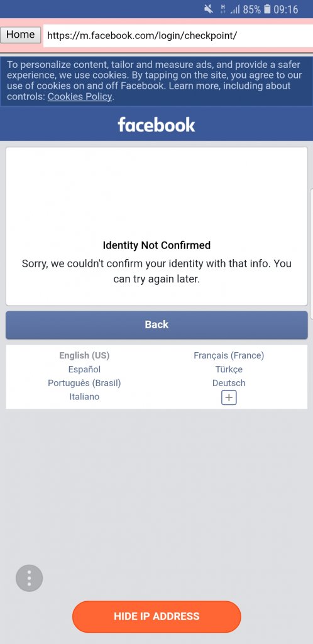Open the Cookies Policy link

(x=80, y=96)
